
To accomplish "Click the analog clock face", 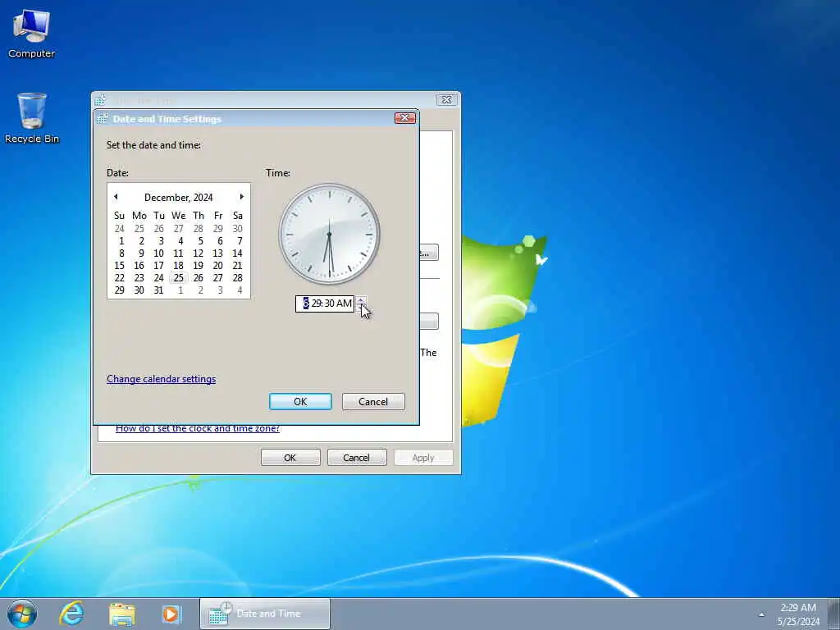I will coord(330,234).
